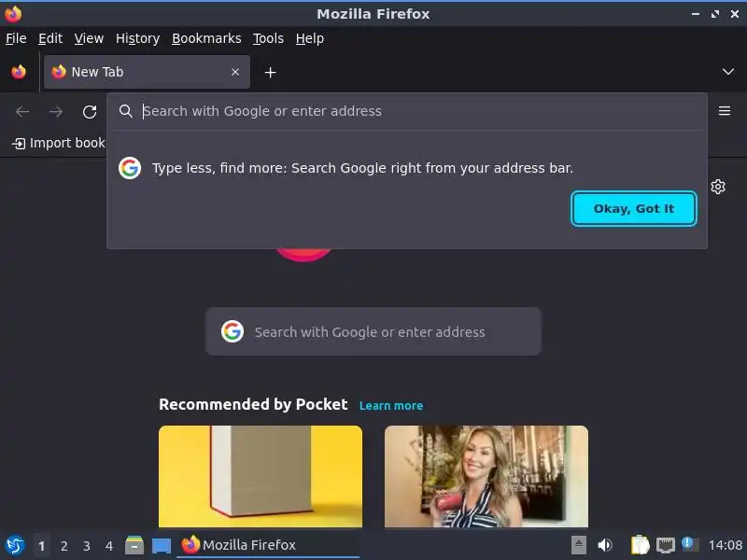Open the History menu
The image size is (747, 560).
[137, 38]
